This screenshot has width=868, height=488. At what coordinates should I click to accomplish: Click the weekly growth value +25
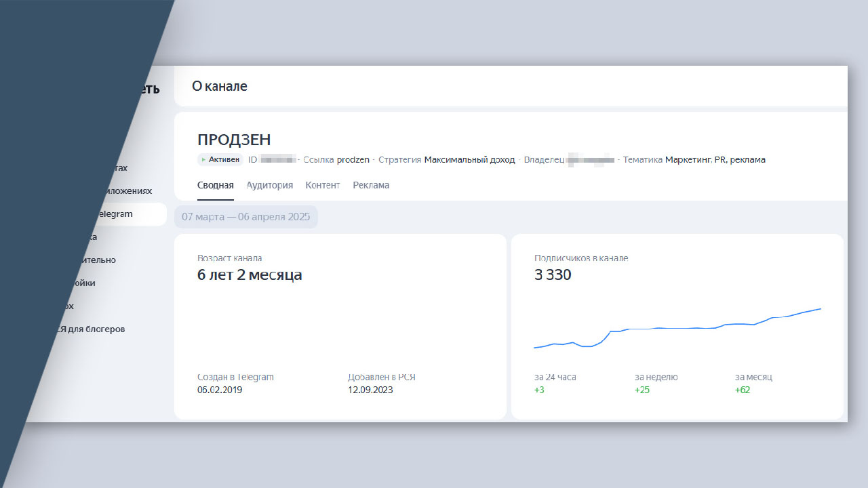pyautogui.click(x=642, y=390)
